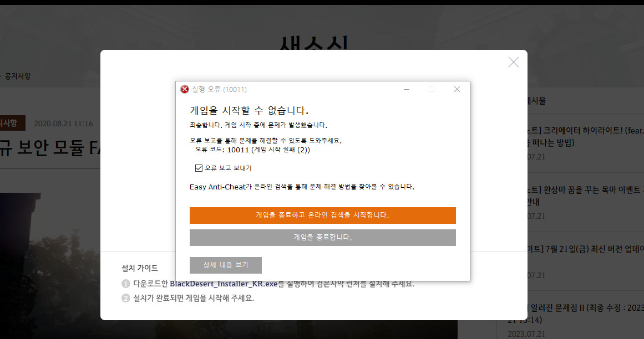Click the gray 게임을 종료합니다 button
Viewport: 644px width, 339px height.
322,237
